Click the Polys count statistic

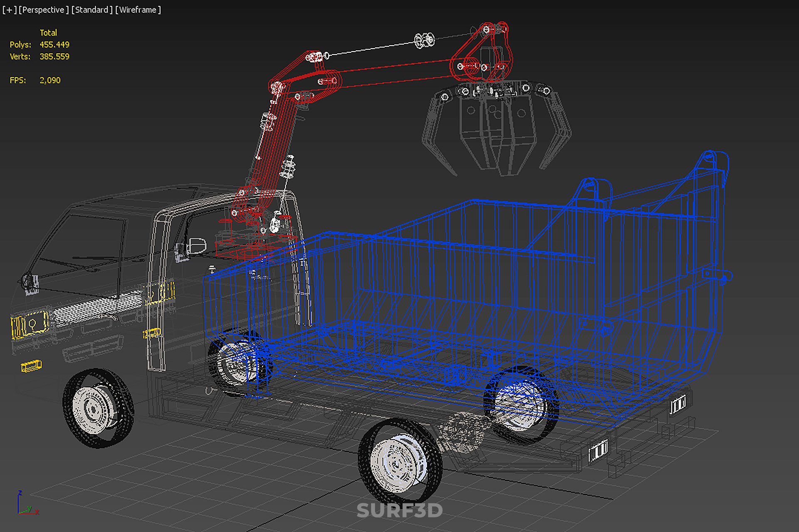54,44
